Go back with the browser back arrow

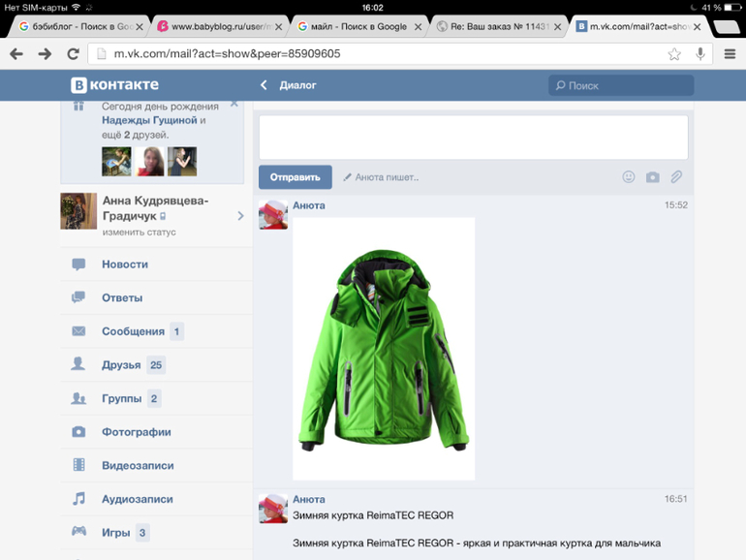pyautogui.click(x=16, y=54)
